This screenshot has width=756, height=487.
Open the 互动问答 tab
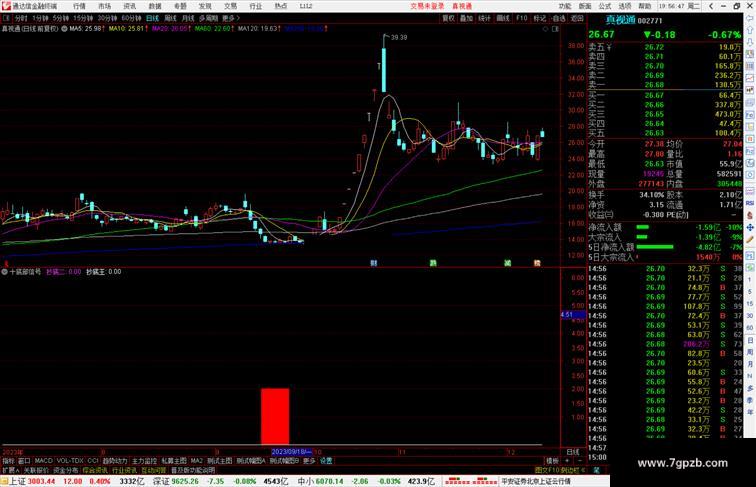pyautogui.click(x=154, y=470)
